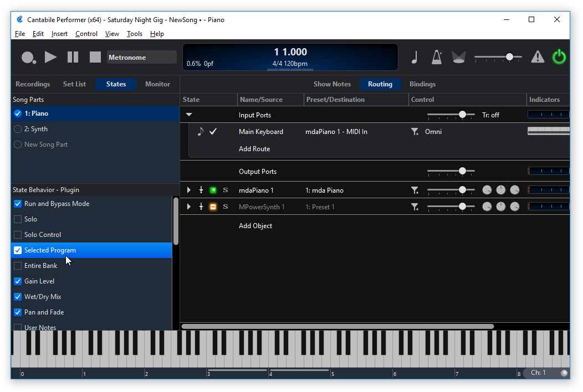Click the Stop transport button

[95, 57]
